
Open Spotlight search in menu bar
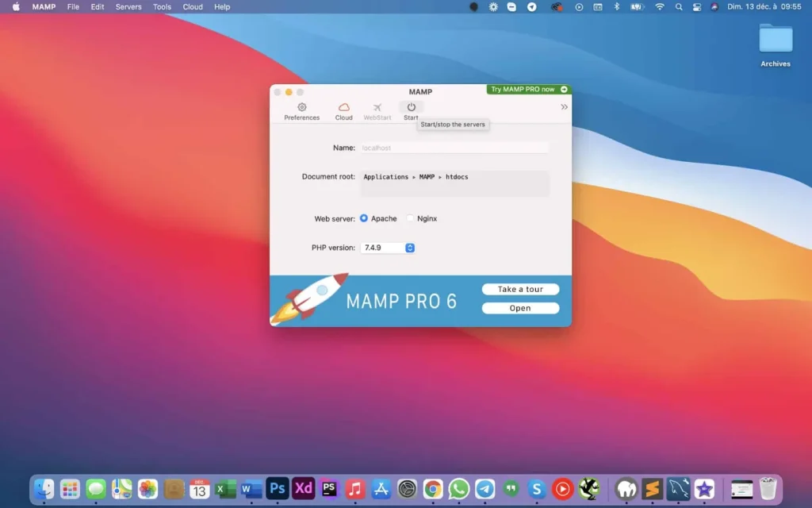[679, 6]
